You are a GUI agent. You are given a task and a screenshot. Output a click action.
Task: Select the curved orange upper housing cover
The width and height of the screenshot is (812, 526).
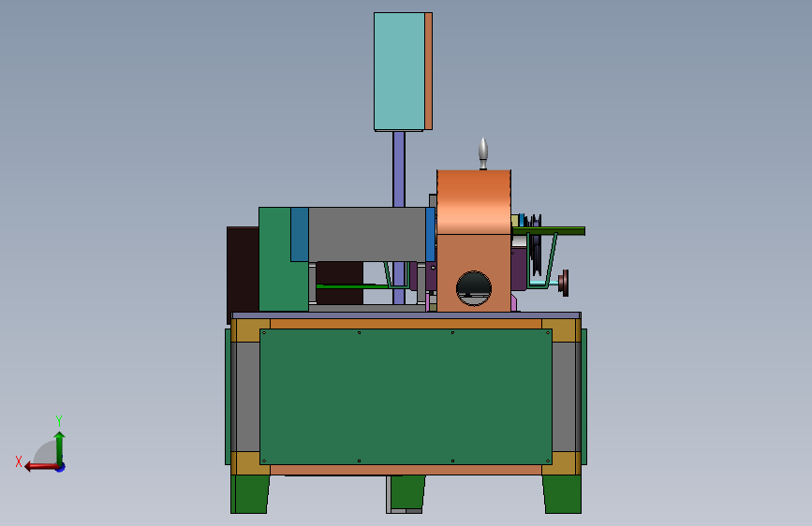pyautogui.click(x=474, y=202)
